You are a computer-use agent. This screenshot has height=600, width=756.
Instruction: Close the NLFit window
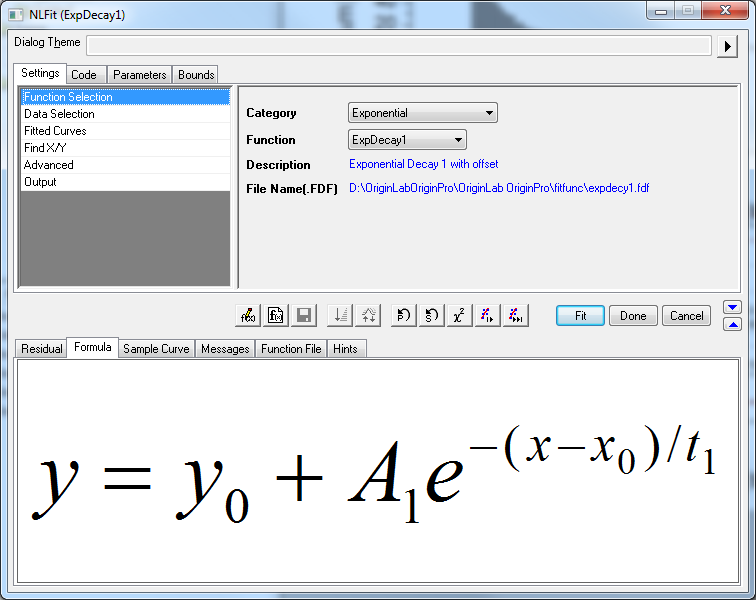tap(725, 11)
